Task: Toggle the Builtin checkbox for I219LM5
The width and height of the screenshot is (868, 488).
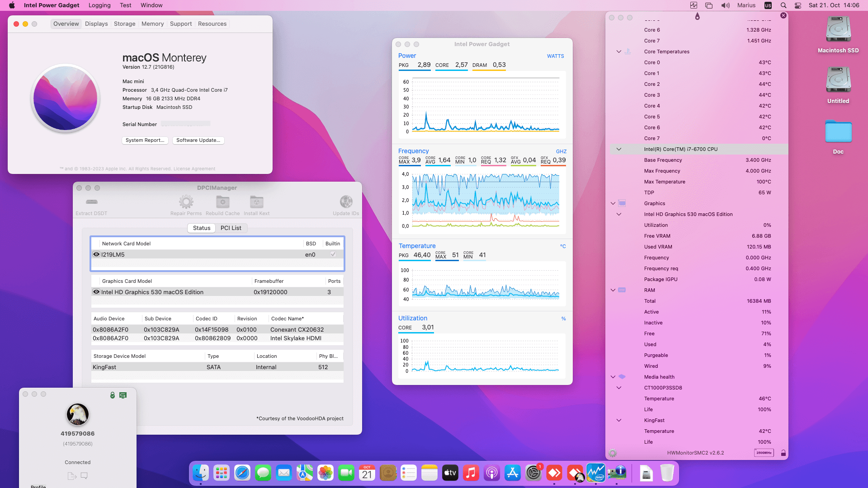Action: click(x=333, y=254)
